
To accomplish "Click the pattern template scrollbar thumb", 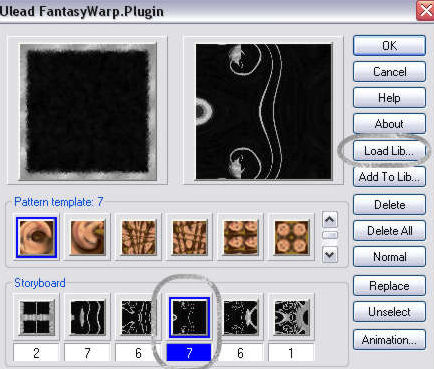I will click(330, 235).
